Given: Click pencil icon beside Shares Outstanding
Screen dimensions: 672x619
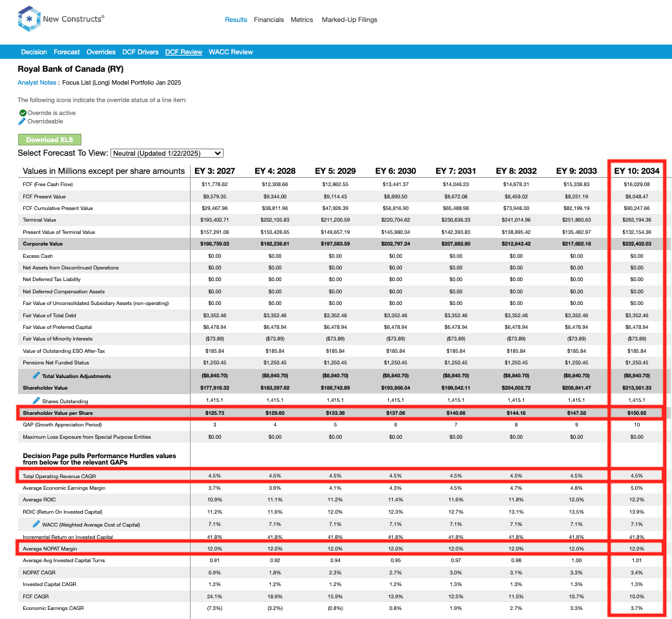Looking at the screenshot, I should [x=36, y=401].
